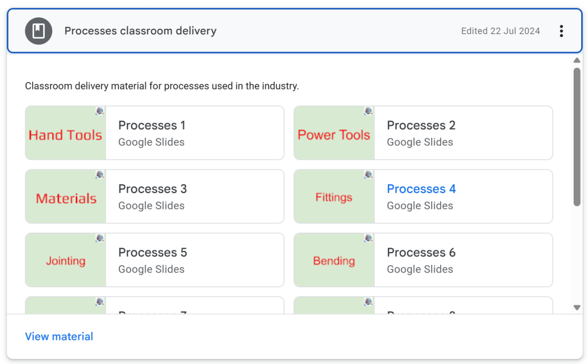Open the three-dot more options menu
588x364 pixels.
click(561, 31)
